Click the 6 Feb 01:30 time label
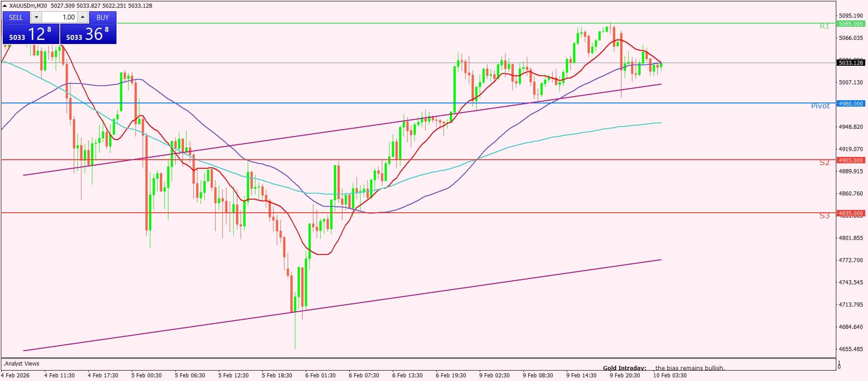 (x=320, y=375)
